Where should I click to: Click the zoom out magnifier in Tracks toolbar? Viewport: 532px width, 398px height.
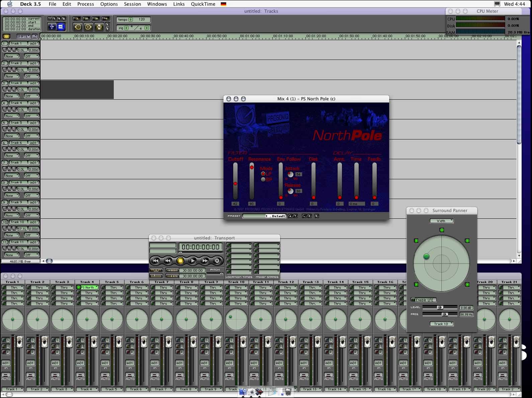[x=78, y=27]
